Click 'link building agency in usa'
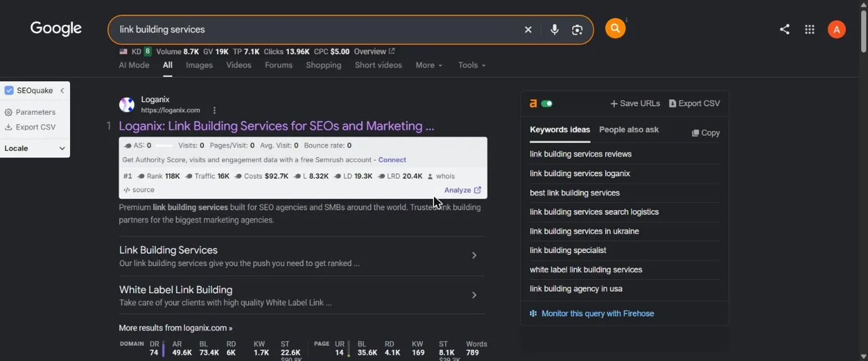 pos(576,289)
